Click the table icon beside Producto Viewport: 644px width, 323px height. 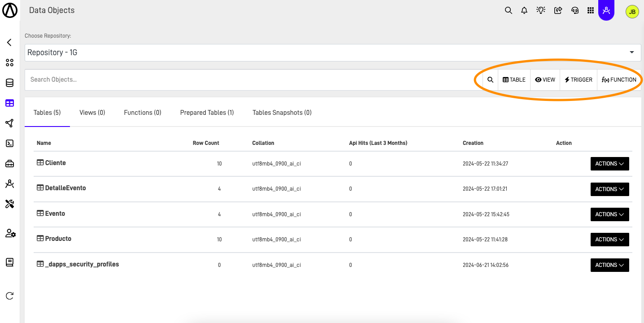[40, 239]
